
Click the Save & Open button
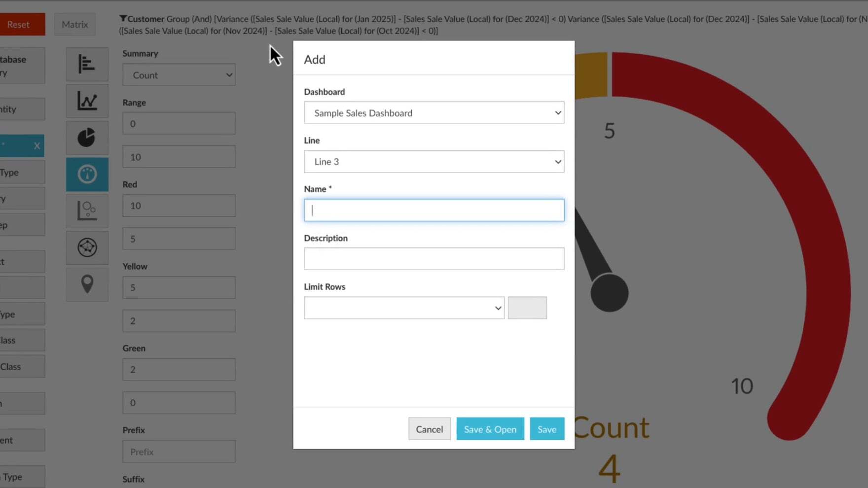(490, 429)
